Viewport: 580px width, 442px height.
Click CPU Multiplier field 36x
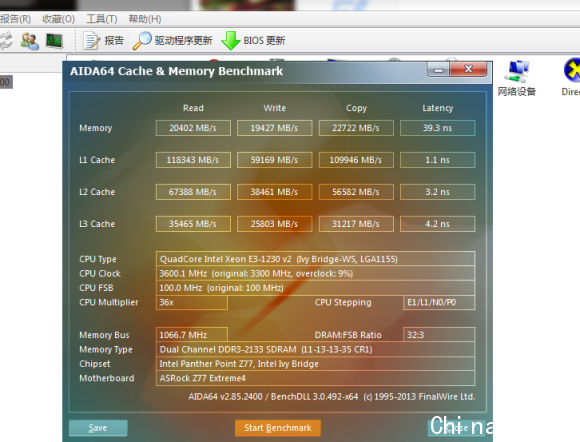(x=192, y=302)
